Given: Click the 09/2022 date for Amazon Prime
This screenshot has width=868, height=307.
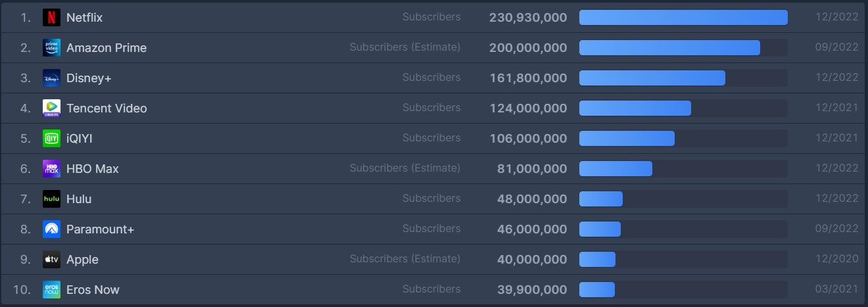Looking at the screenshot, I should tap(836, 47).
